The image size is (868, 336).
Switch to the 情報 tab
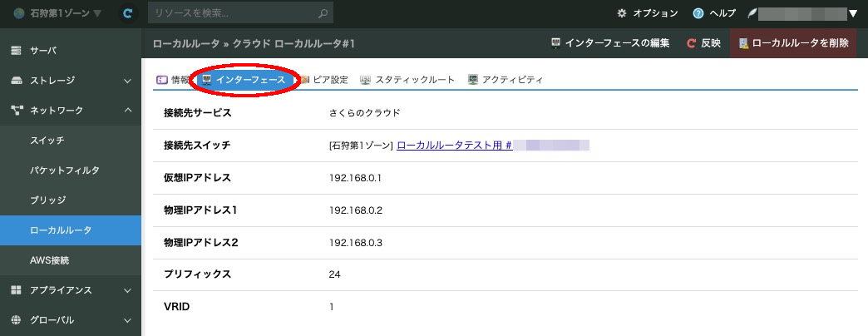tap(173, 80)
